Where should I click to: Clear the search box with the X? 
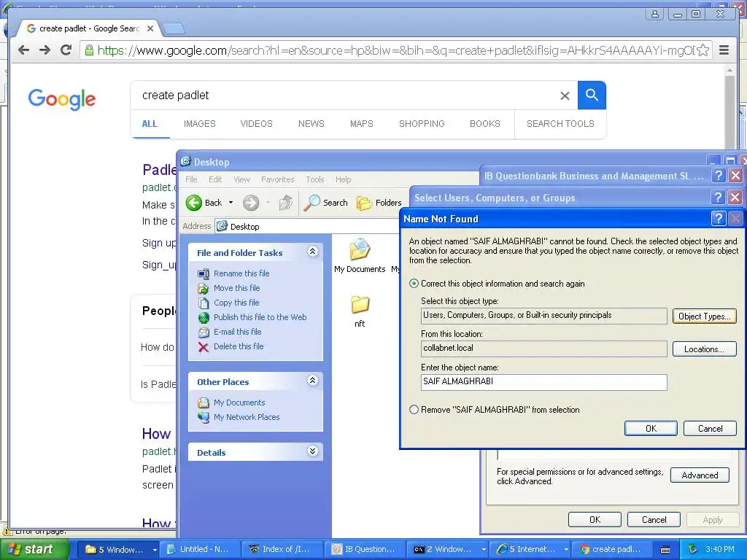[x=565, y=96]
